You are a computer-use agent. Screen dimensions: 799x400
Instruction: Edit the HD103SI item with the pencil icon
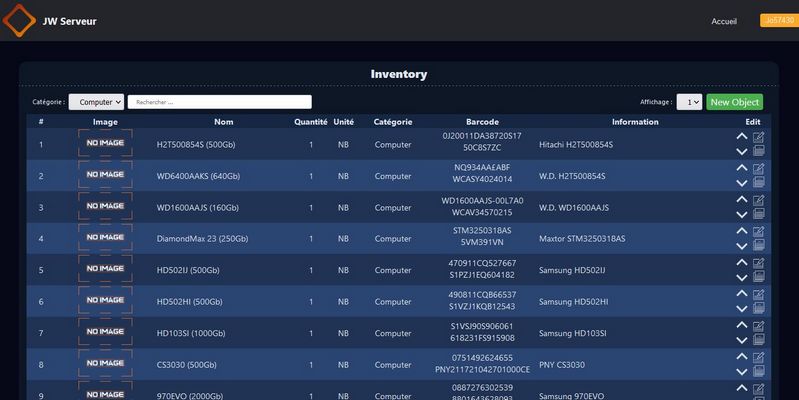[758, 326]
